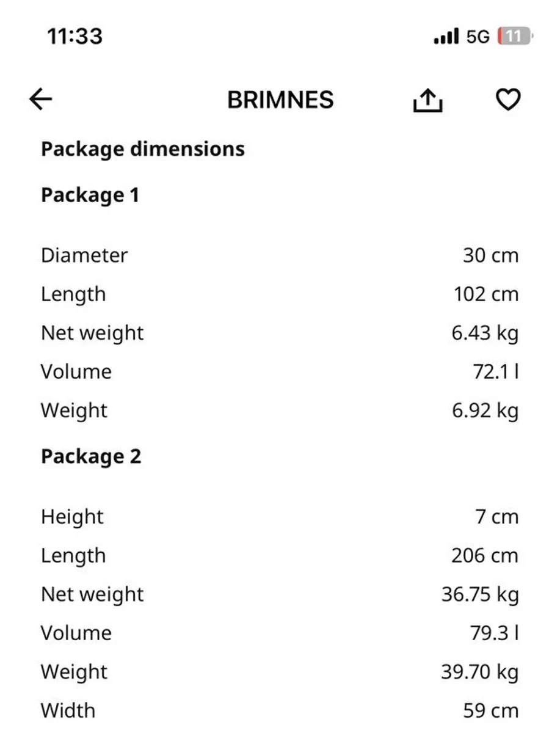Screen dimensions: 560x733
Task: Select the Package 1 heading
Action: click(90, 195)
